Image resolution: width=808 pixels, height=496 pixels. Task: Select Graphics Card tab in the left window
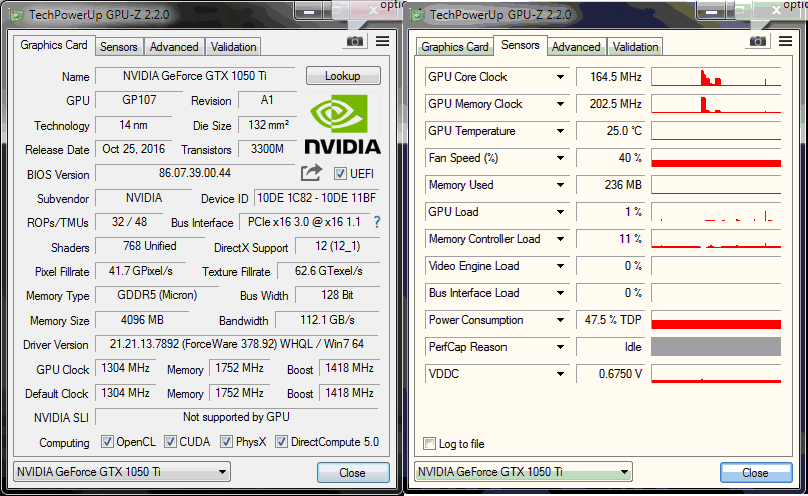54,45
